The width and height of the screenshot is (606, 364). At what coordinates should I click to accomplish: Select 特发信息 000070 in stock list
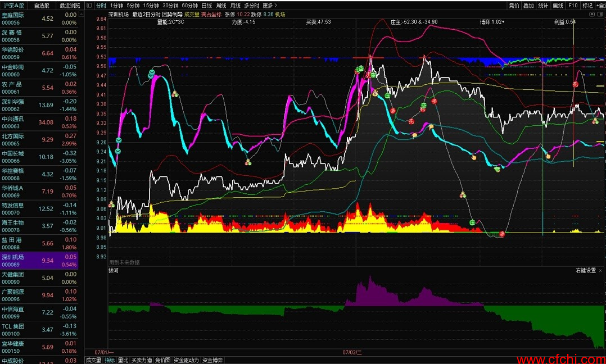(x=39, y=208)
